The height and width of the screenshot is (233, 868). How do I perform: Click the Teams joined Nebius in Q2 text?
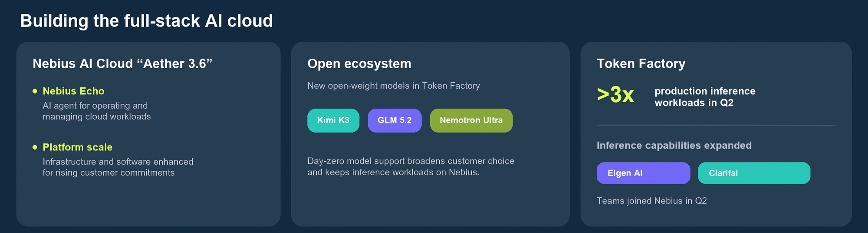pyautogui.click(x=652, y=201)
